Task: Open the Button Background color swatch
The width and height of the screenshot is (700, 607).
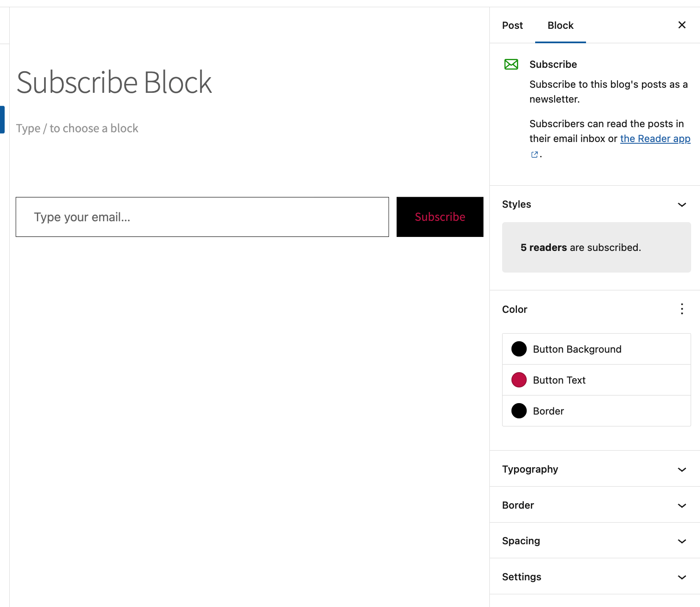Action: pos(519,349)
